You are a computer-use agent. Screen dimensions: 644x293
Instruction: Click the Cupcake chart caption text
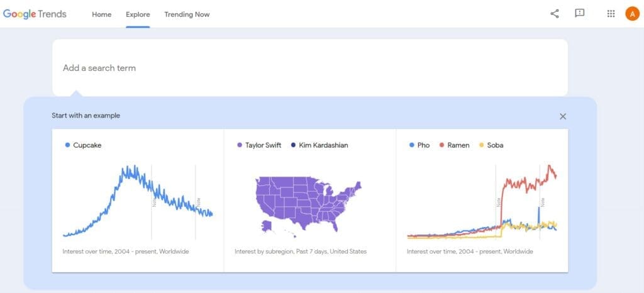[x=126, y=252]
